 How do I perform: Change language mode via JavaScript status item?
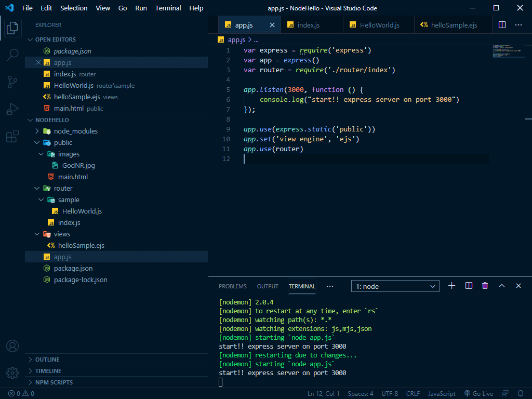pyautogui.click(x=442, y=394)
